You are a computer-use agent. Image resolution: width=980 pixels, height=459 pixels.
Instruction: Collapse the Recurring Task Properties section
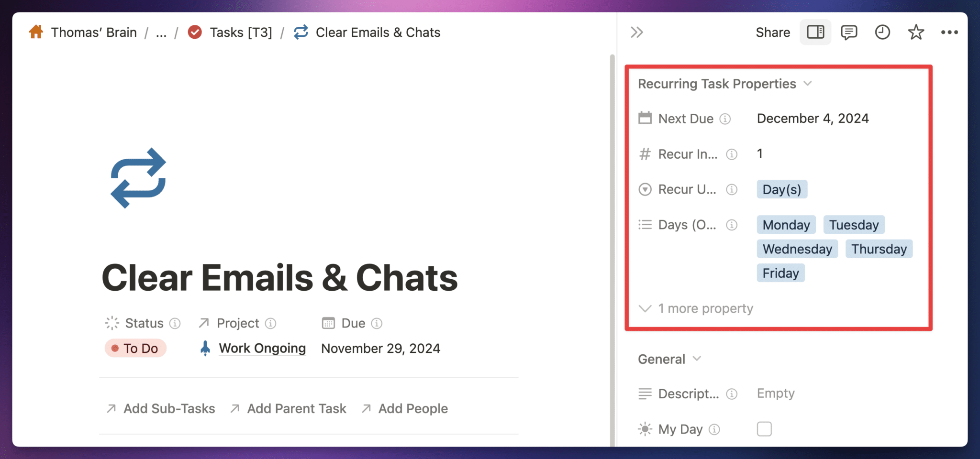[x=809, y=83]
